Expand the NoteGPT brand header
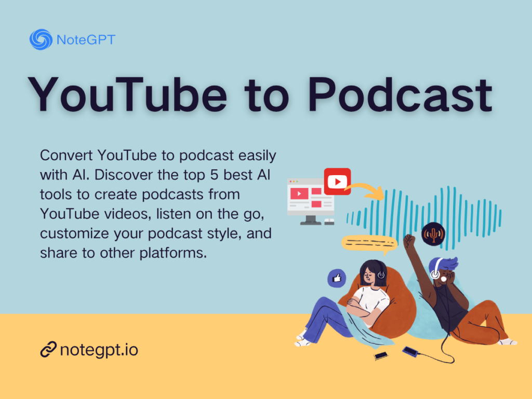The height and width of the screenshot is (399, 532). point(73,39)
